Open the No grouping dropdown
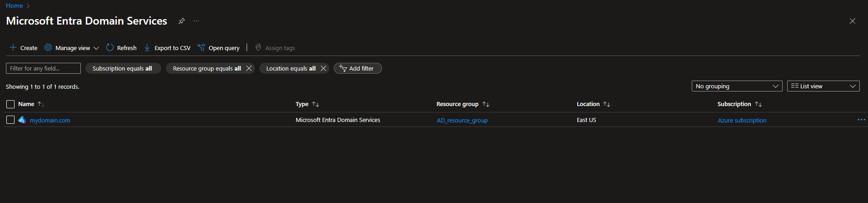Viewport: 868px width, 203px height. (737, 86)
